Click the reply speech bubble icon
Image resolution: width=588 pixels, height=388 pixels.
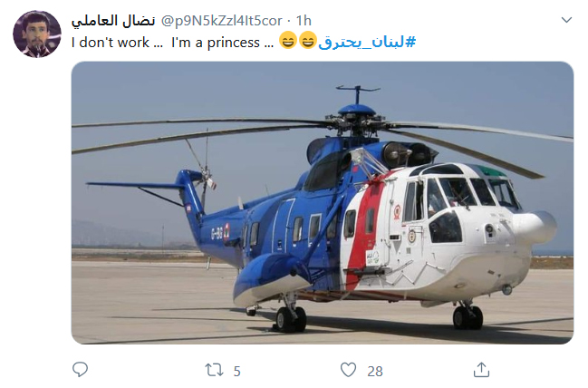(80, 369)
